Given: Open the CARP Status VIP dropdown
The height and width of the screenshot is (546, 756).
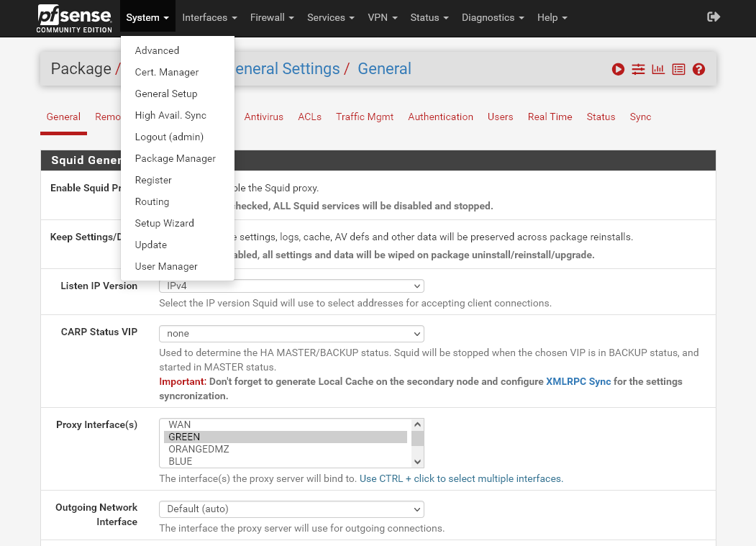Looking at the screenshot, I should 291,333.
